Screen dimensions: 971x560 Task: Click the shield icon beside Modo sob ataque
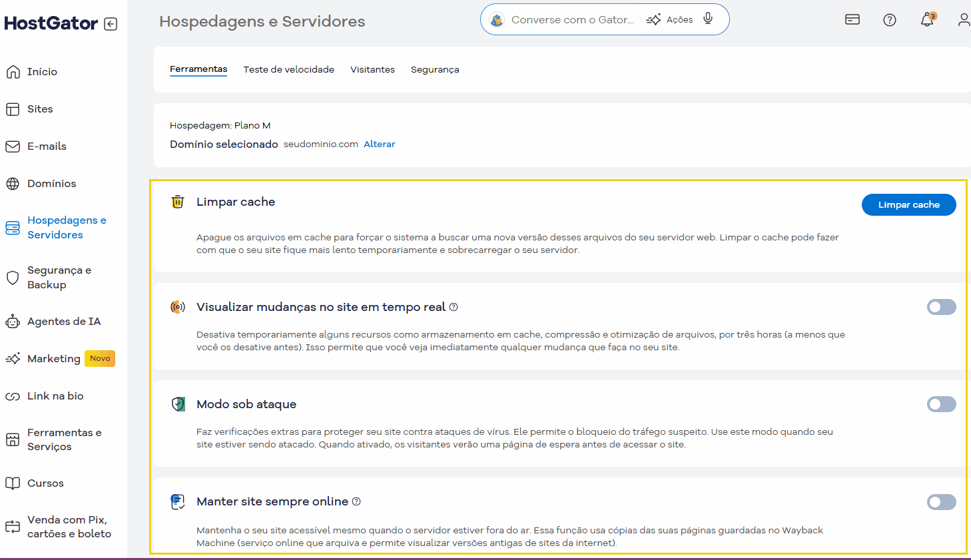pyautogui.click(x=178, y=404)
